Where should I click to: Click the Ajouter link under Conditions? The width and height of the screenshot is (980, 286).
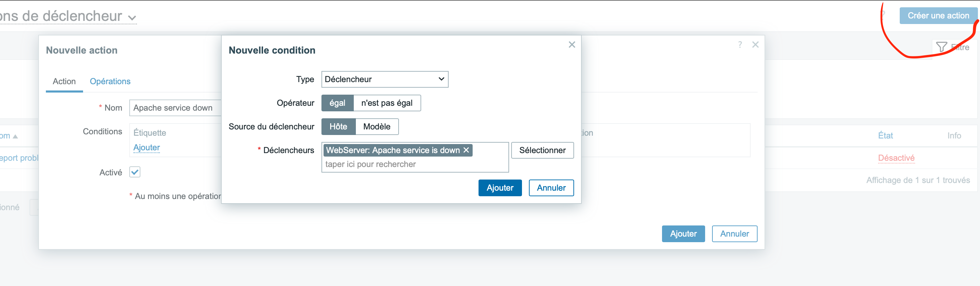click(146, 148)
